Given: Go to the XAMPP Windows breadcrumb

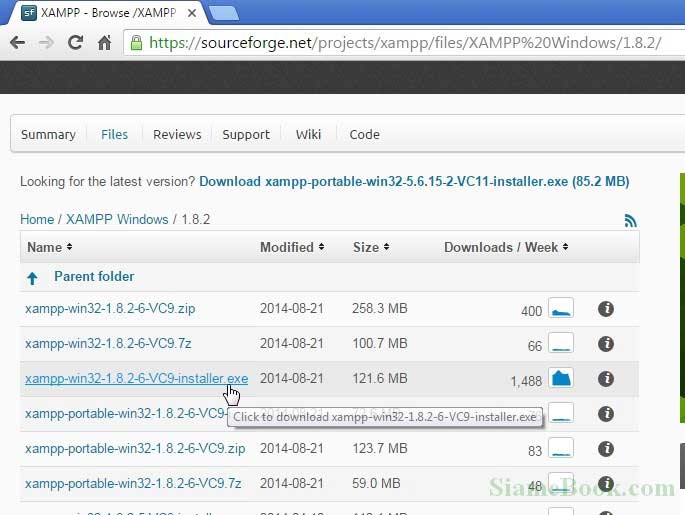Looking at the screenshot, I should click(117, 219).
